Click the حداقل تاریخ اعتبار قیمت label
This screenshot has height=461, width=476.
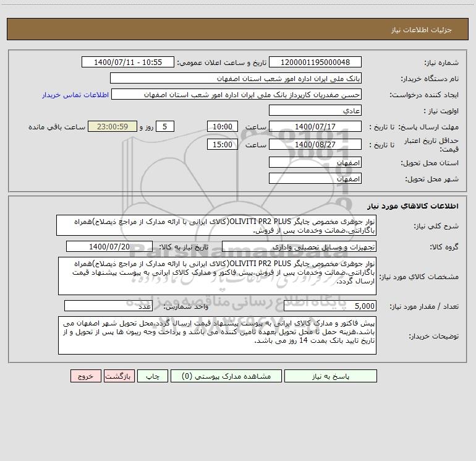tap(431, 145)
